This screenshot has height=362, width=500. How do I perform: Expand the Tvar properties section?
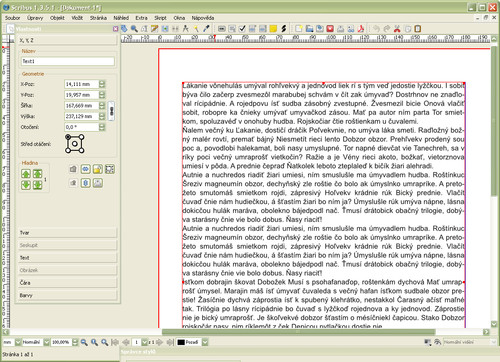pos(68,233)
